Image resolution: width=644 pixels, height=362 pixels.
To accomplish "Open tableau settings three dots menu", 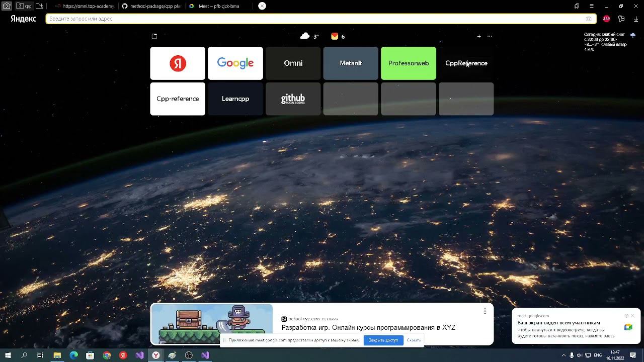I will coord(490,36).
